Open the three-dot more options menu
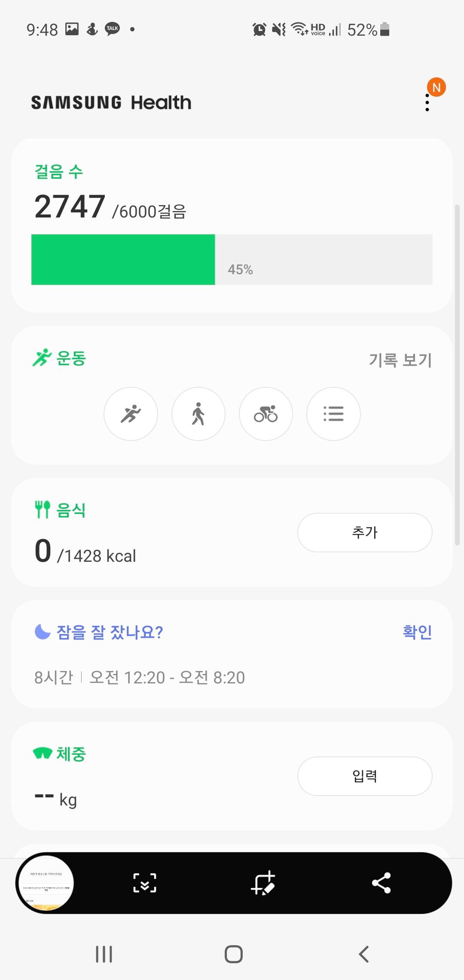The image size is (464, 980). [x=427, y=103]
